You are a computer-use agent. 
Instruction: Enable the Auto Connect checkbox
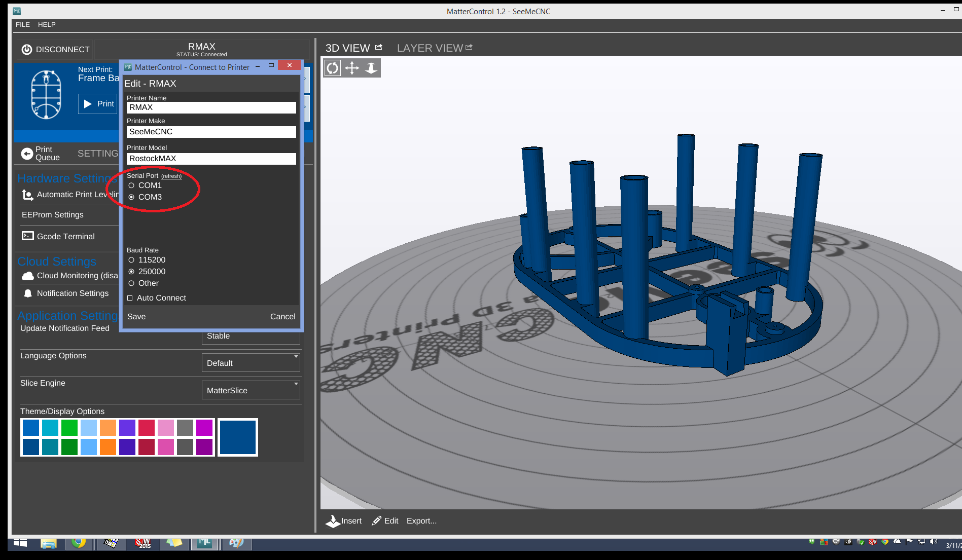(130, 298)
